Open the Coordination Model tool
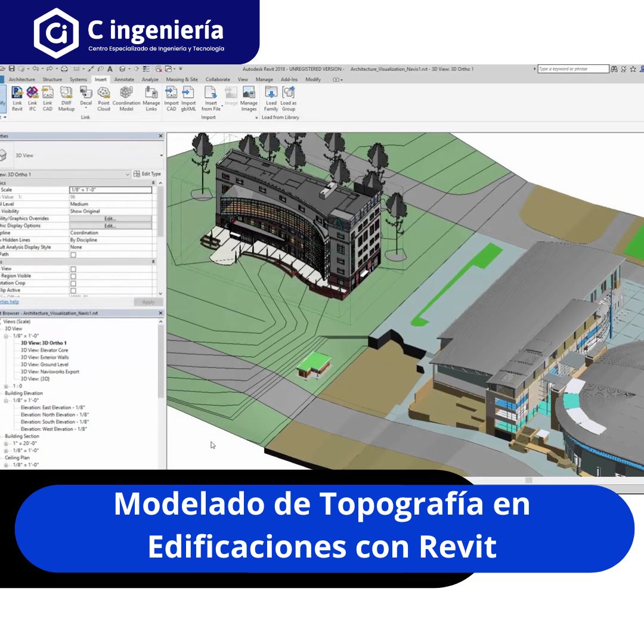 [126, 95]
